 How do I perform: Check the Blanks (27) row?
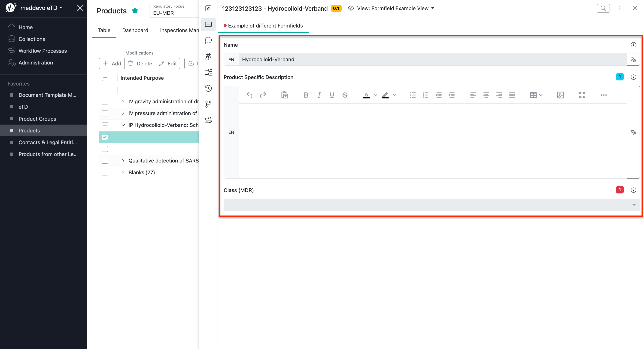click(x=105, y=173)
